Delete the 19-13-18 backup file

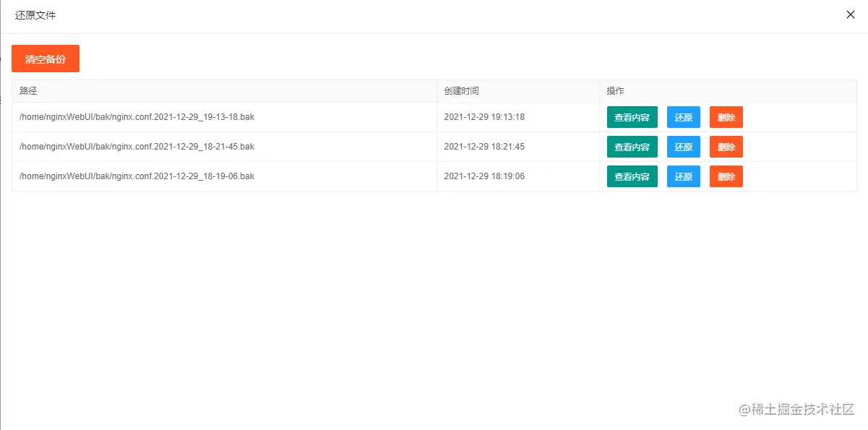tap(726, 116)
